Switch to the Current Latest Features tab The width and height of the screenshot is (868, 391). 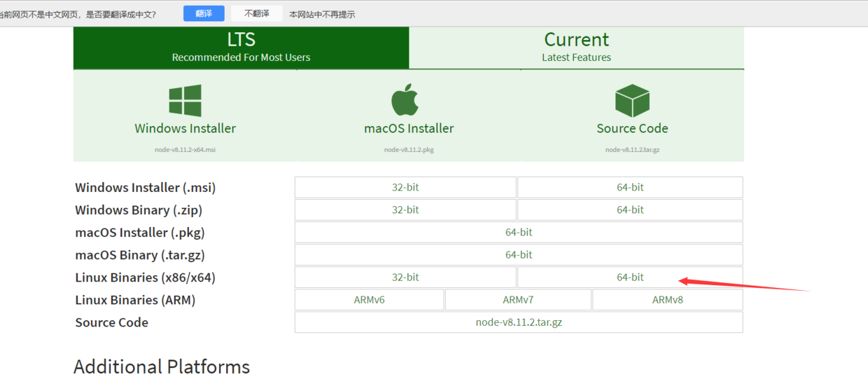576,48
